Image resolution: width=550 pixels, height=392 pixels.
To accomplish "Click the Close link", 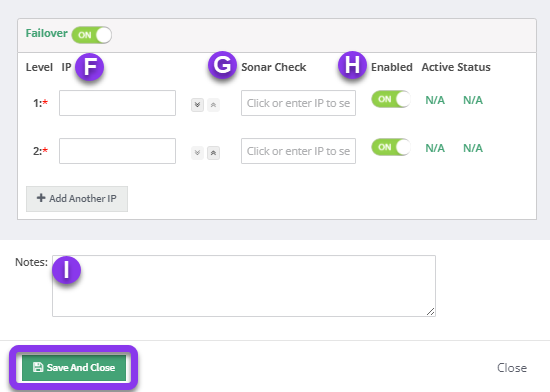I will 512,368.
